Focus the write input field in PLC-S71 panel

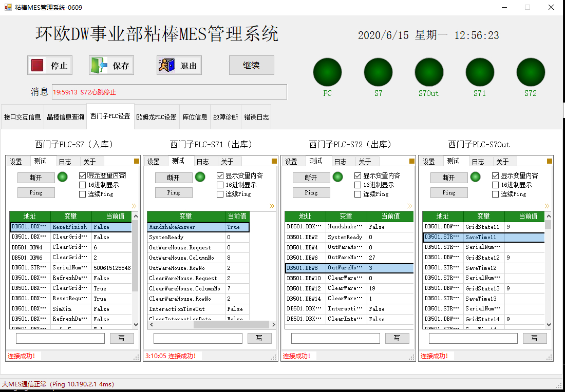pos(198,338)
